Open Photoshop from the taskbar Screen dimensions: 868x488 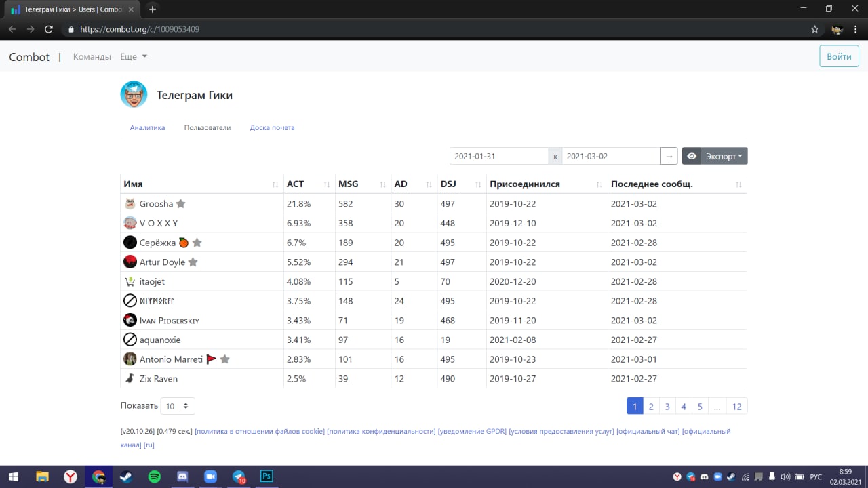[267, 476]
